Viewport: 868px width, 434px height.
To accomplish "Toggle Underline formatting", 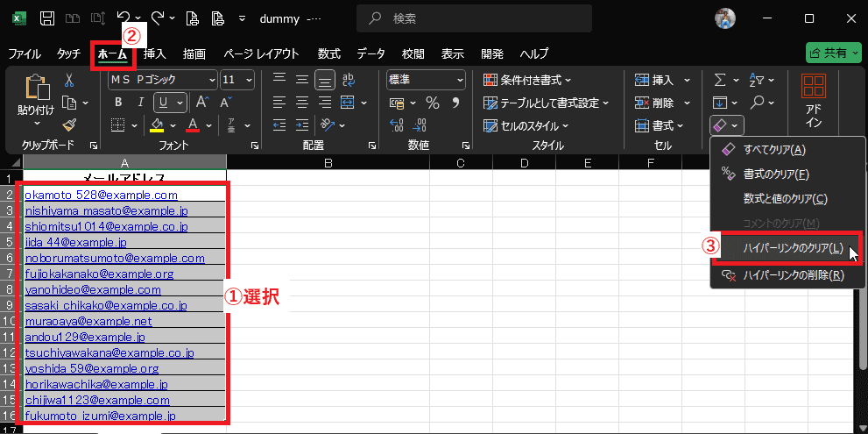I will 162,103.
